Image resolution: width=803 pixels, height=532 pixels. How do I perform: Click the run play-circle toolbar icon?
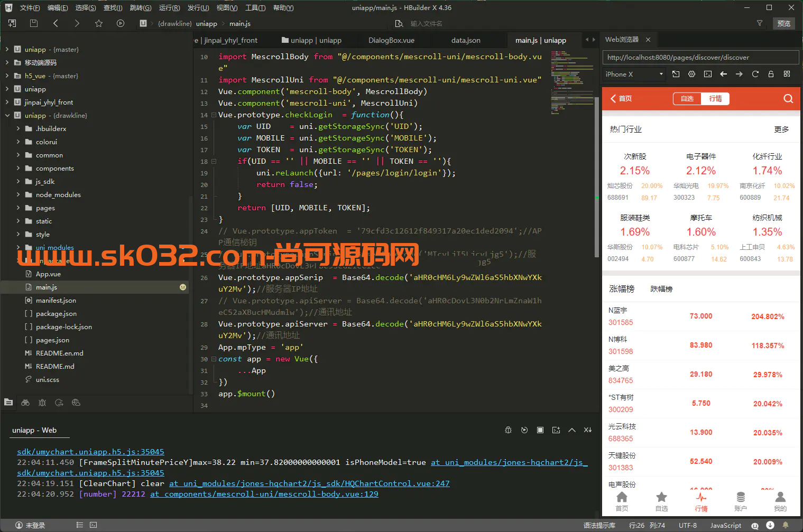[x=121, y=23]
